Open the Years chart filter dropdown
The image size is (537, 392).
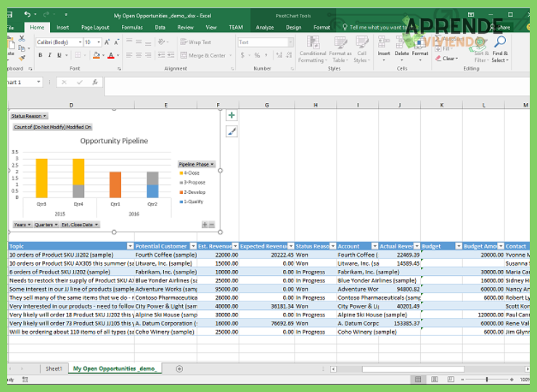pos(22,225)
